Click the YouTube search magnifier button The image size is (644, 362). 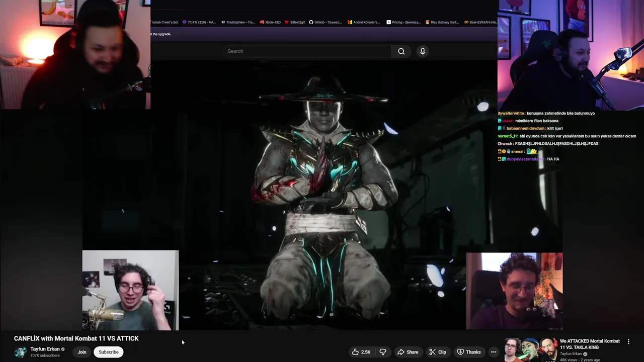click(401, 51)
